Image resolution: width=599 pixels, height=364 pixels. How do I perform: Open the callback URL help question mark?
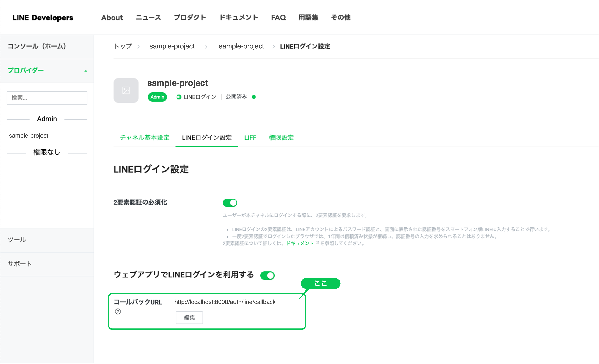[x=118, y=311]
